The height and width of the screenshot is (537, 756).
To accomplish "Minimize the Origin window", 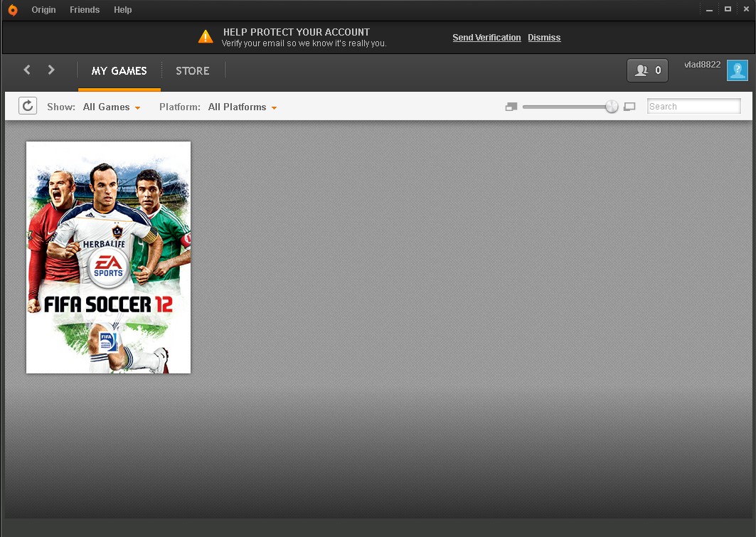I will 709,10.
